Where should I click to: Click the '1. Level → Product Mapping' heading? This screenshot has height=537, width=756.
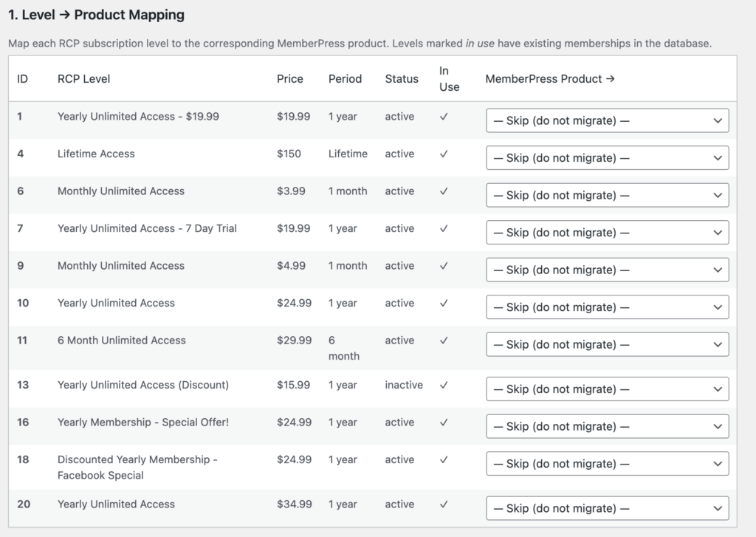(97, 15)
